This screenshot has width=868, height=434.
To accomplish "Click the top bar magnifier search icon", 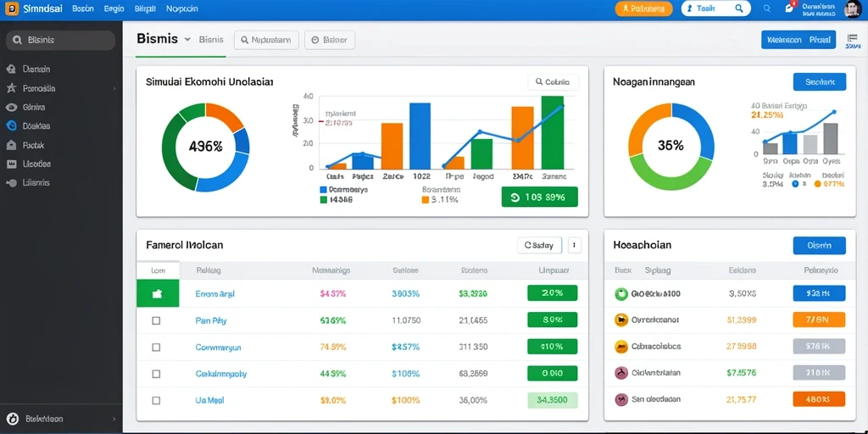I will 766,8.
